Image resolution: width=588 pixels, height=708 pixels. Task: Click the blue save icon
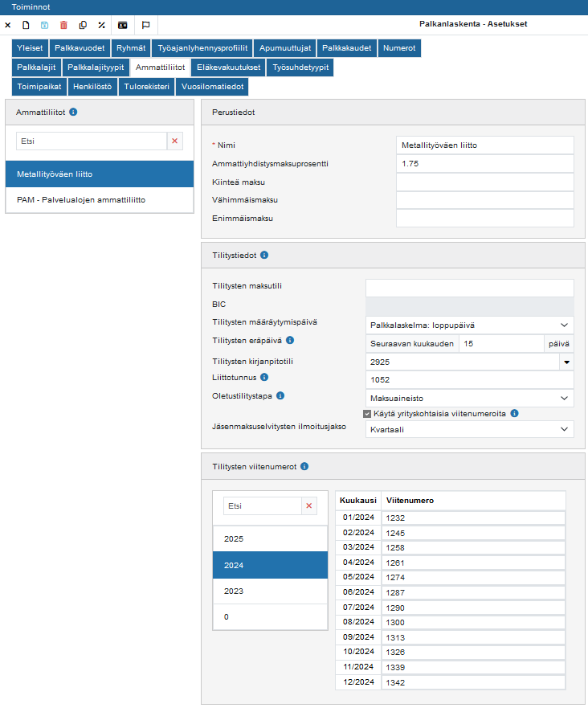click(x=44, y=25)
